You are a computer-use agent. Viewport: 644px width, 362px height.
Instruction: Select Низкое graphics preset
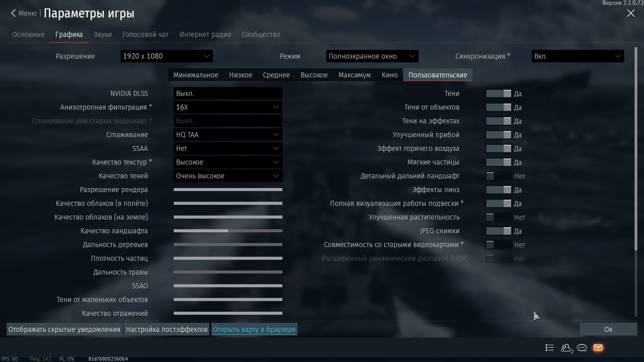(x=240, y=75)
